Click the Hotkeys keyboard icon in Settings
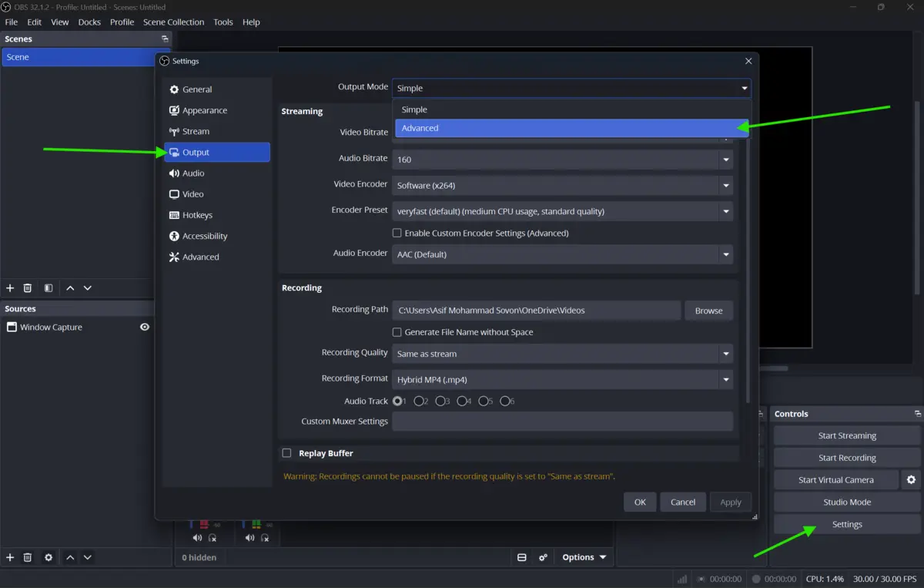Image resolution: width=924 pixels, height=588 pixels. (x=174, y=215)
